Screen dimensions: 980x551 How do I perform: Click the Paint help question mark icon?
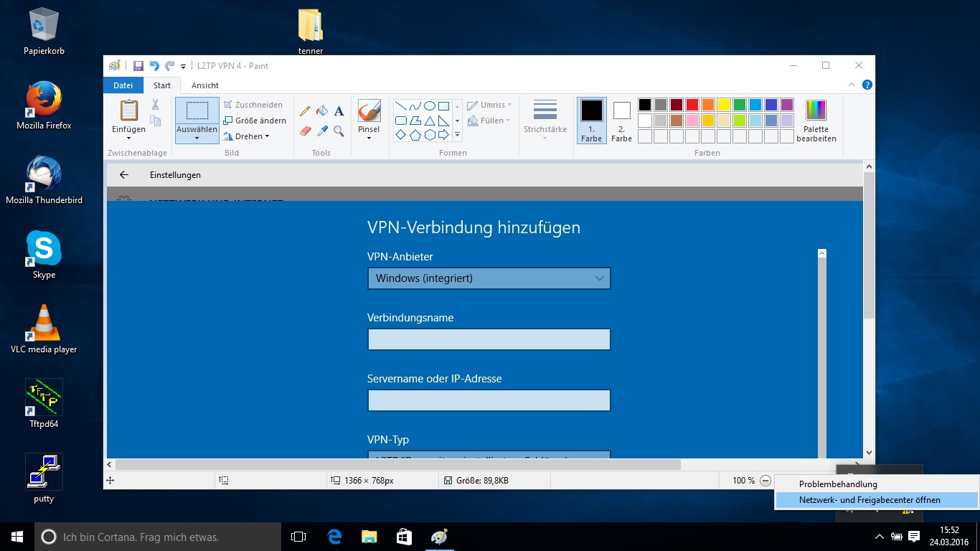click(867, 85)
